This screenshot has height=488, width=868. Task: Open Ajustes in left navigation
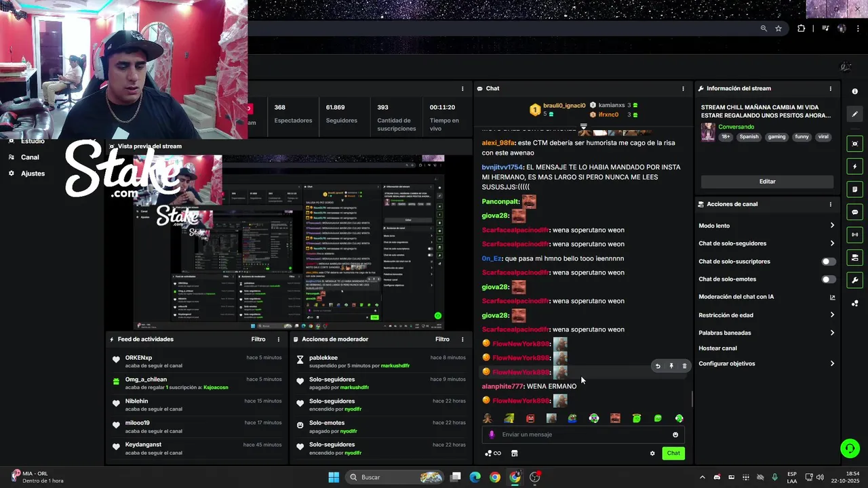pyautogui.click(x=33, y=174)
